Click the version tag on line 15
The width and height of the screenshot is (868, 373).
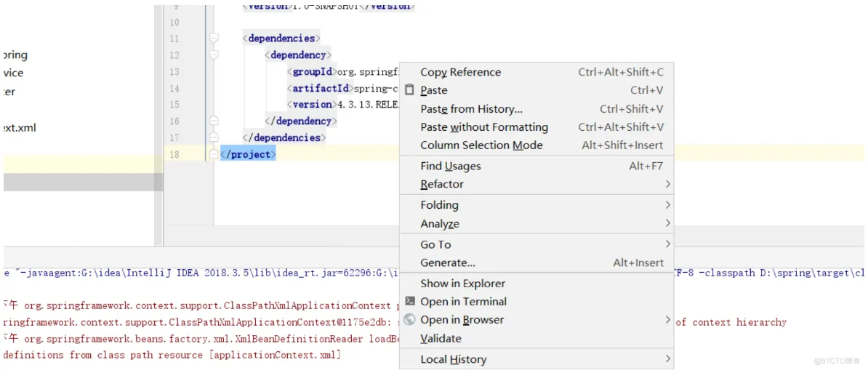(x=312, y=105)
